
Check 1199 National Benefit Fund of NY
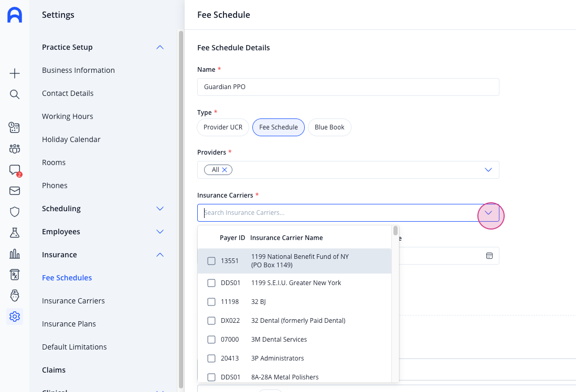tap(211, 261)
